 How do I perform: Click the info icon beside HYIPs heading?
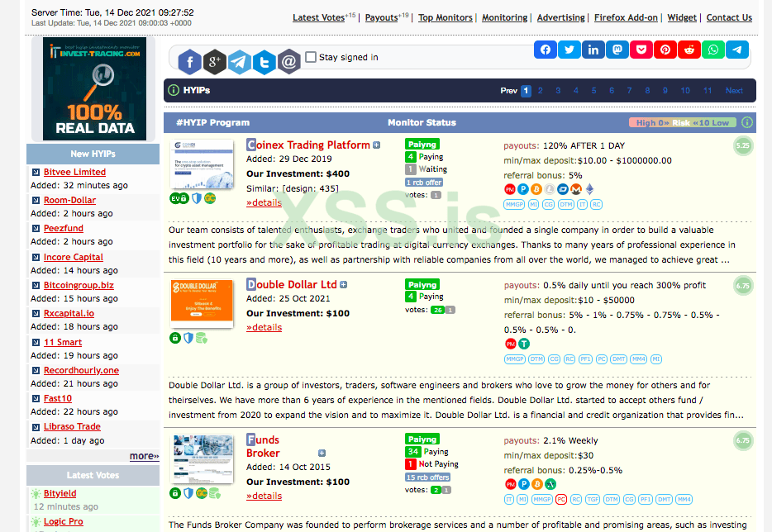pos(174,90)
